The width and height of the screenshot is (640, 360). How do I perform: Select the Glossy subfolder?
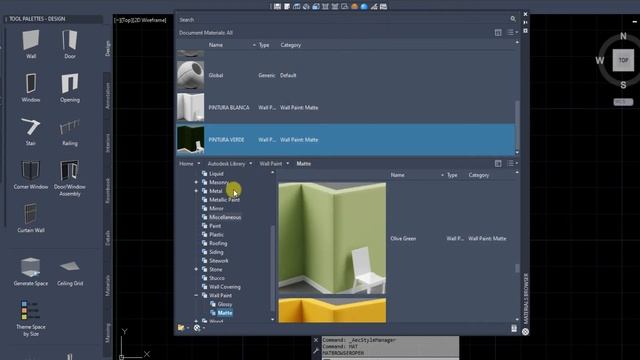point(224,304)
